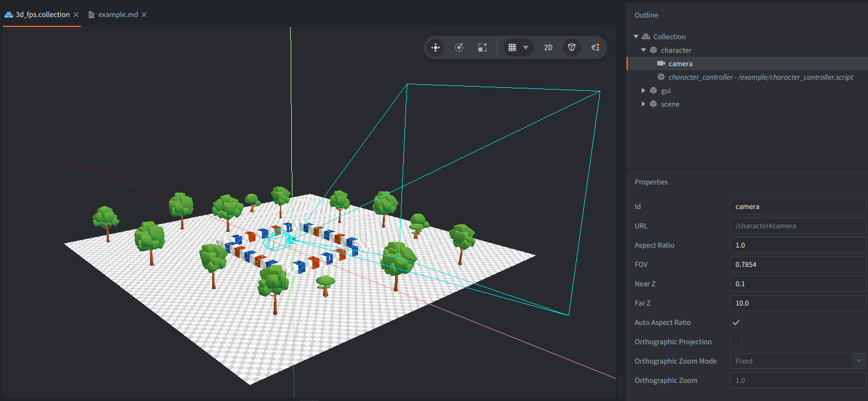Switch the viewport to 2D mode
Viewport: 868px width, 401px height.
(x=548, y=48)
